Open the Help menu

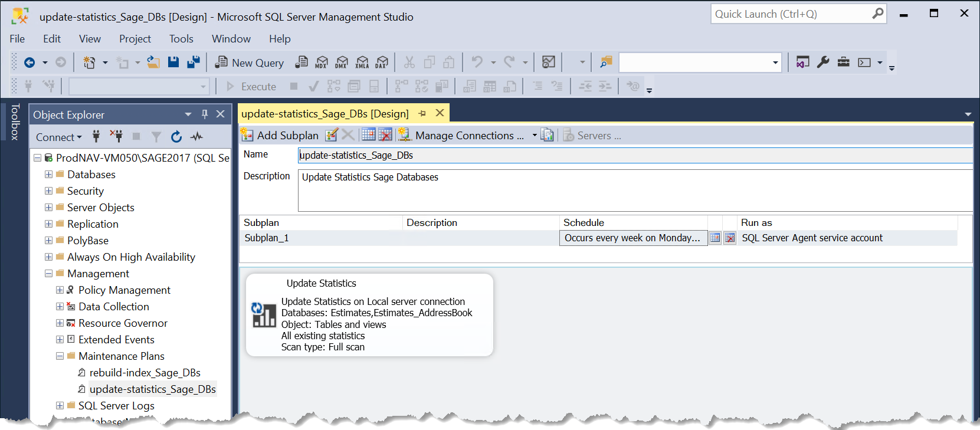coord(280,39)
